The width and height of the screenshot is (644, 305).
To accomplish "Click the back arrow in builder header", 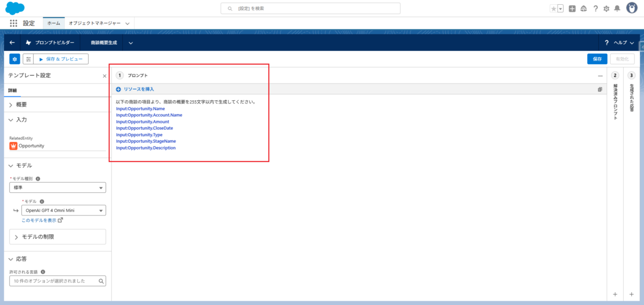I will point(12,42).
